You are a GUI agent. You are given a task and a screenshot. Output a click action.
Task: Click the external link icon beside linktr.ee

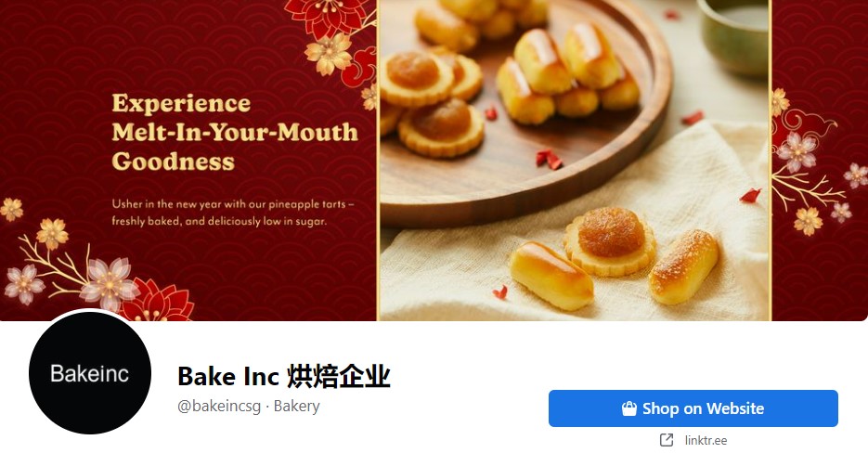point(667,440)
